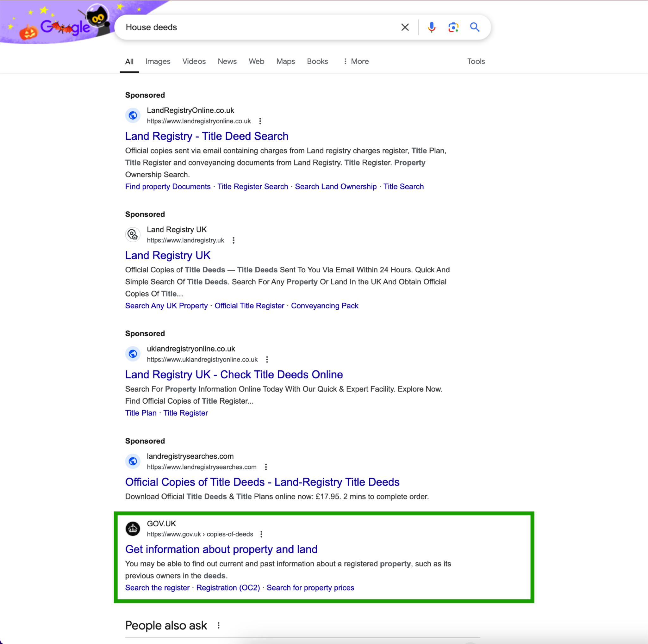
Task: Open 'Land Registry - Title Deed Search' ad
Action: (x=207, y=136)
